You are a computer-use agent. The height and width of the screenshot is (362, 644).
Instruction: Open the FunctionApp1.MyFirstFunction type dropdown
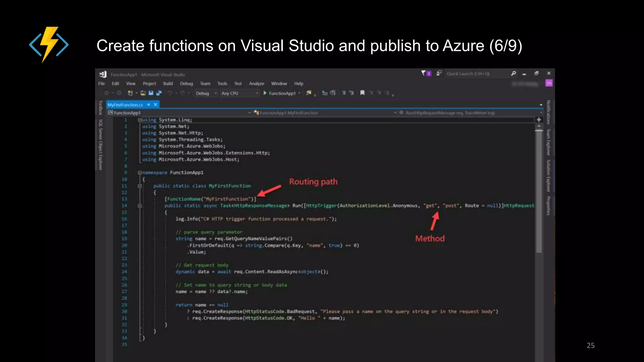tap(325, 113)
